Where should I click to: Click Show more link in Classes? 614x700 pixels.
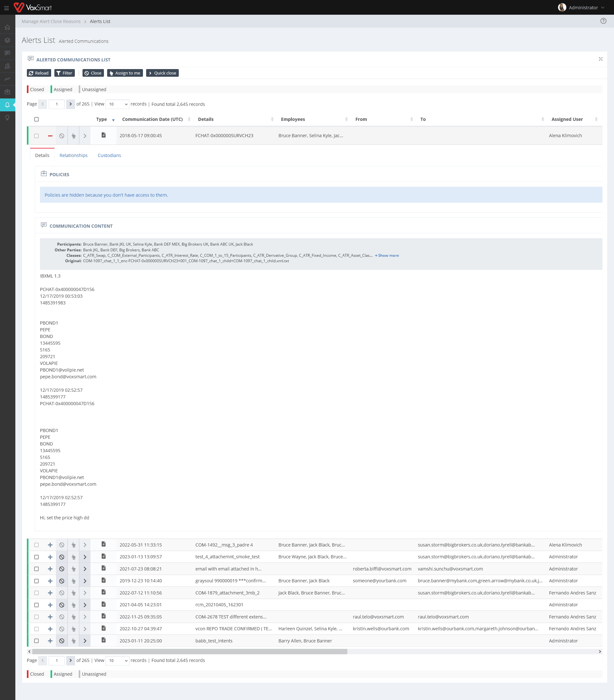pos(387,256)
